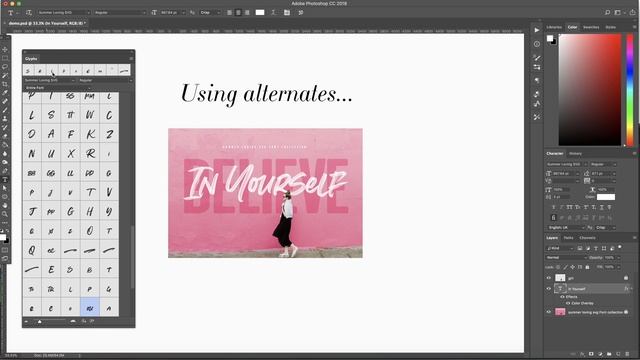640x360 pixels.
Task: Toggle Strikethrough in Character panel
Action: (x=609, y=207)
